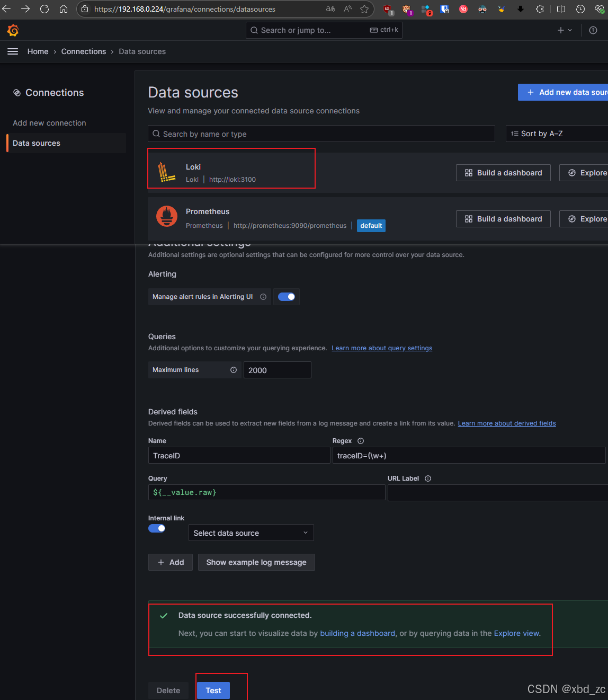Open the Loki data source name link

[x=193, y=167]
